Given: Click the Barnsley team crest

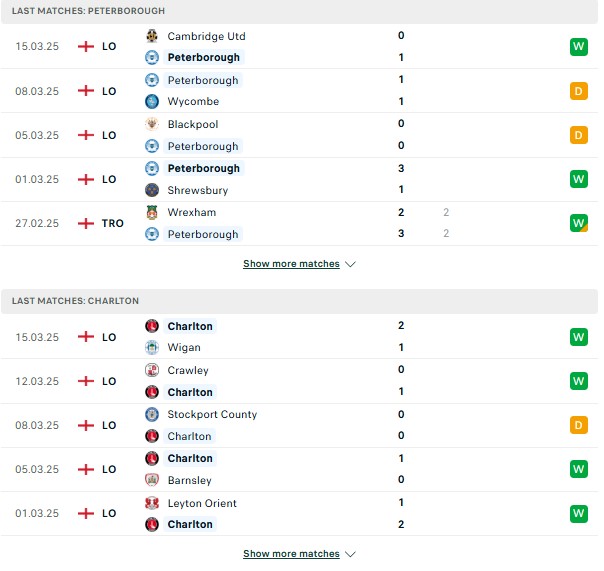Looking at the screenshot, I should tap(152, 480).
